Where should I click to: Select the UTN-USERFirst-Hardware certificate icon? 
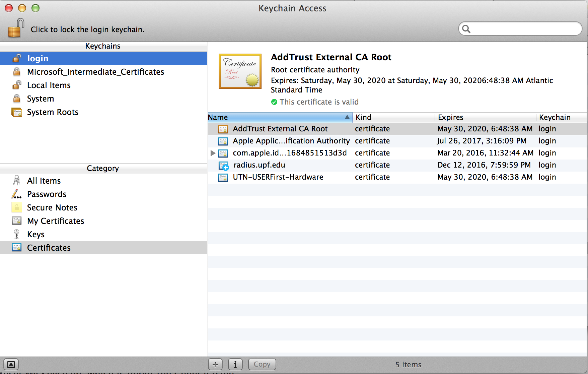tap(223, 177)
